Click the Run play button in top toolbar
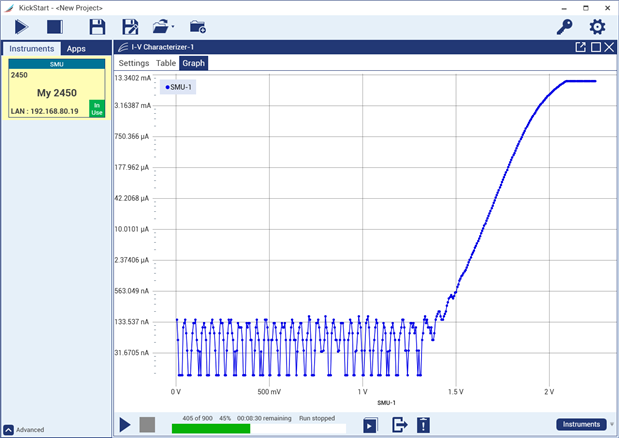619x438 pixels. pos(21,27)
